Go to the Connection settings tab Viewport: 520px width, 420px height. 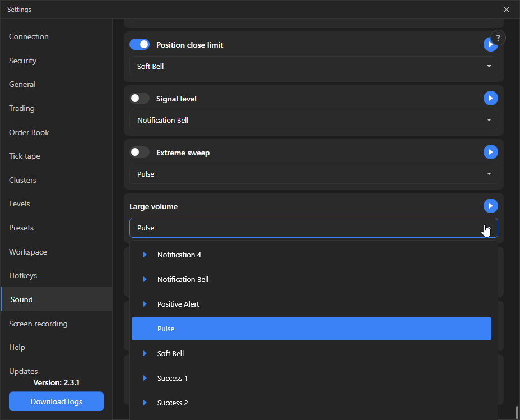(57, 36)
